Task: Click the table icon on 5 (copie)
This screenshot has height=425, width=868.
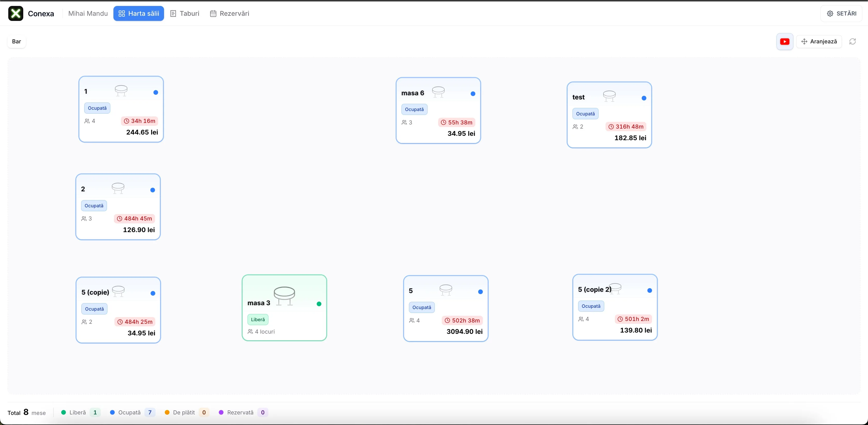Action: 118,291
